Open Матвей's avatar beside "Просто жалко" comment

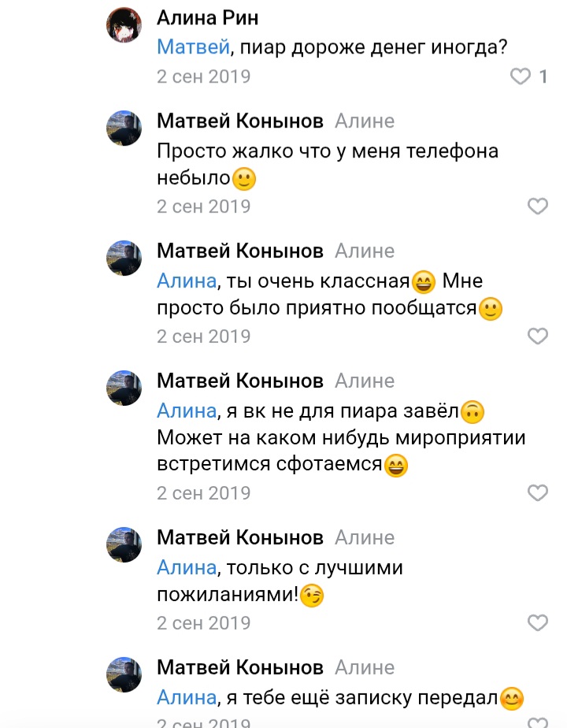coord(124,128)
